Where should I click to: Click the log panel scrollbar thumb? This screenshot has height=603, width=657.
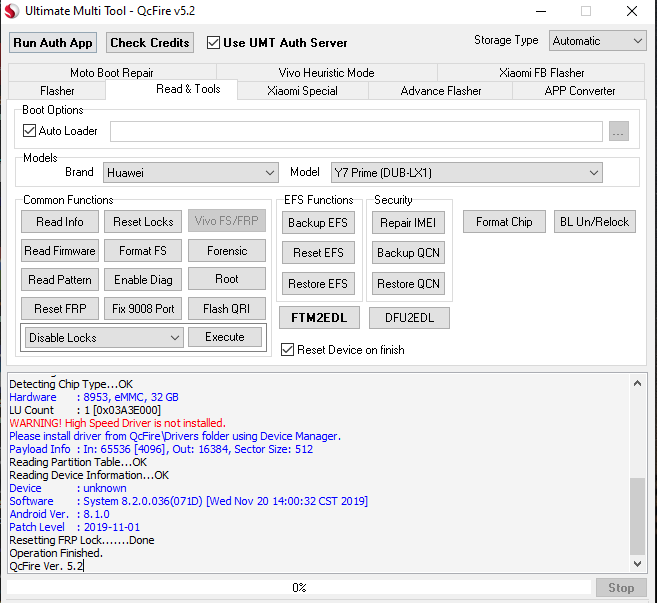pyautogui.click(x=637, y=516)
